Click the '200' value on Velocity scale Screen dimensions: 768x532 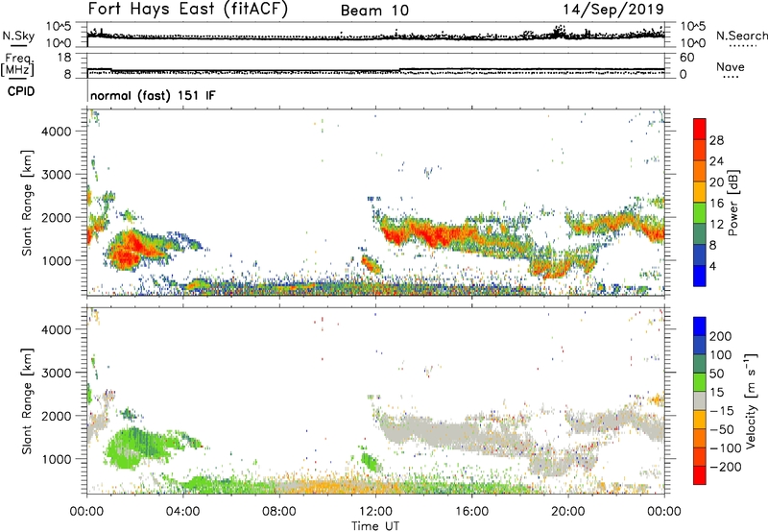click(721, 336)
